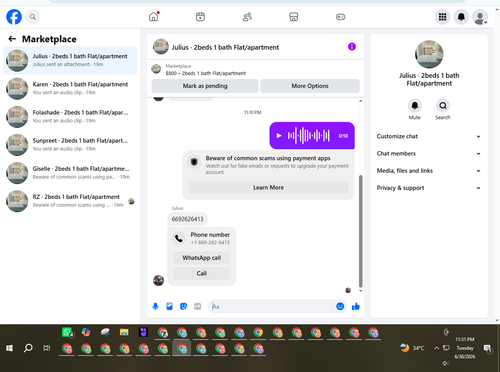Click the $800 listing thumbnail under header
The width and height of the screenshot is (500, 372).
click(x=156, y=69)
